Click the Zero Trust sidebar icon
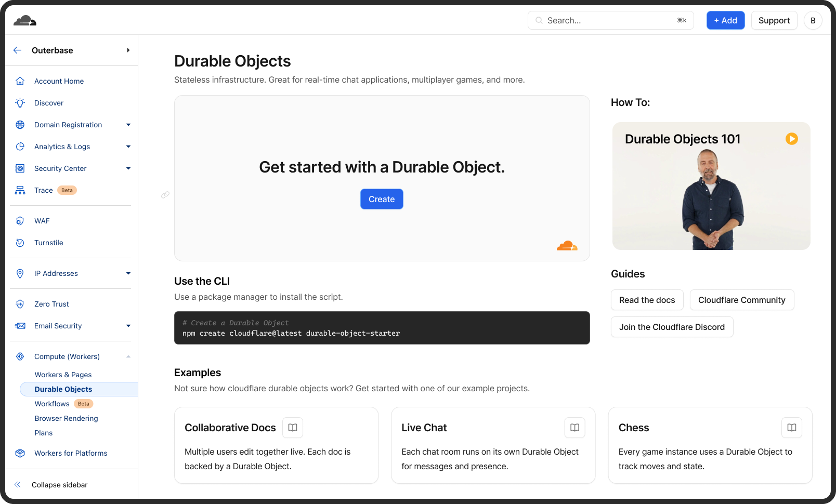 (x=20, y=304)
